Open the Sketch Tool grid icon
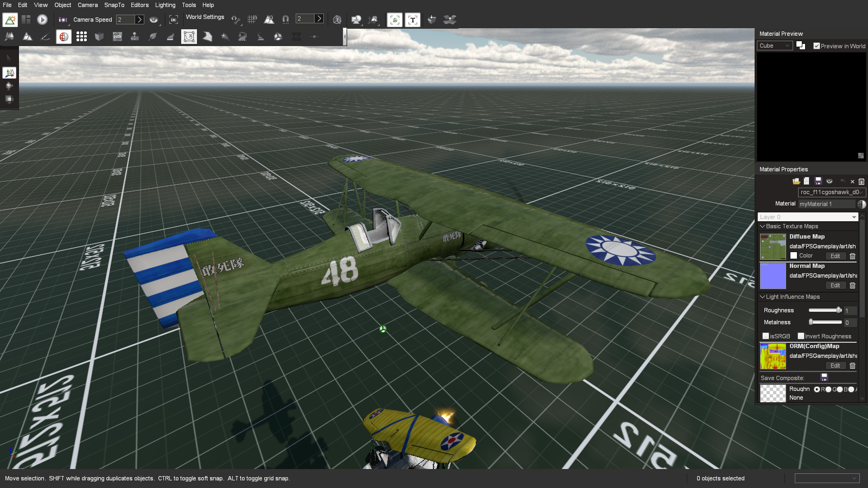Image resolution: width=868 pixels, height=488 pixels. (81, 36)
